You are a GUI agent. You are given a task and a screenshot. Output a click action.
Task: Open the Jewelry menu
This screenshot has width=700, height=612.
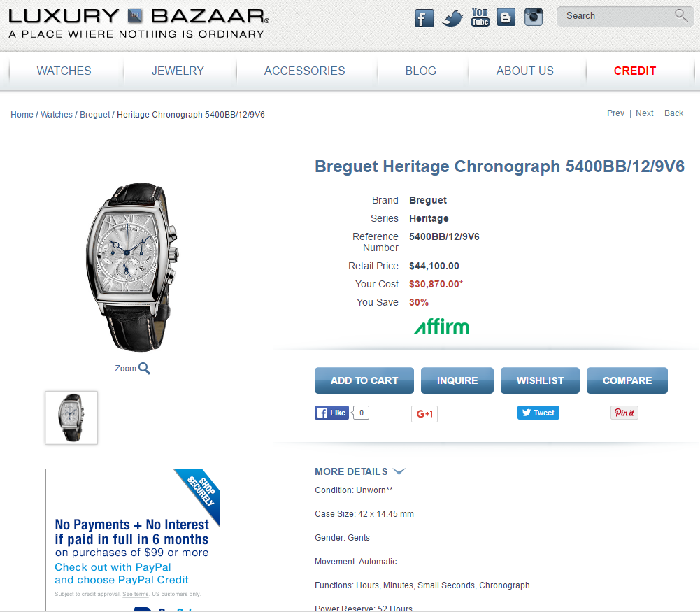point(178,71)
